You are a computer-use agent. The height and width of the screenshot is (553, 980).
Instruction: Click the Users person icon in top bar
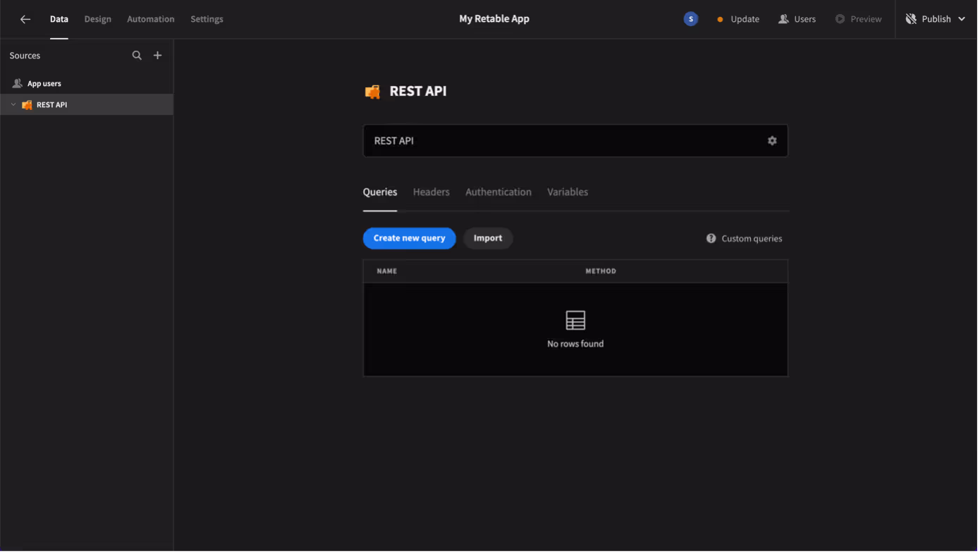point(783,19)
